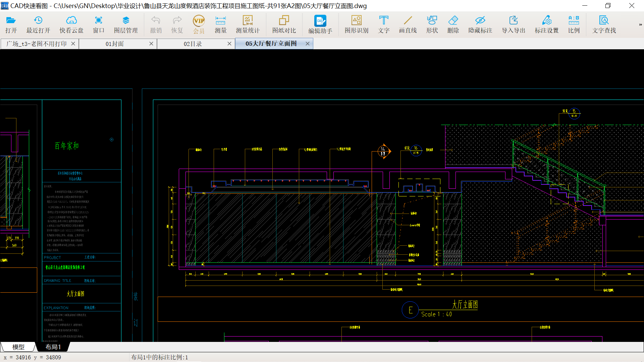The image size is (644, 362).
Task: Select the 布局1 layout tab
Action: (x=53, y=347)
